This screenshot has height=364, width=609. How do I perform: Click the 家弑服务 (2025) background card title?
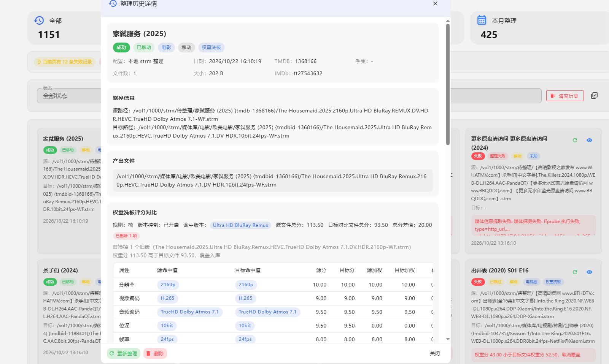click(x=63, y=139)
